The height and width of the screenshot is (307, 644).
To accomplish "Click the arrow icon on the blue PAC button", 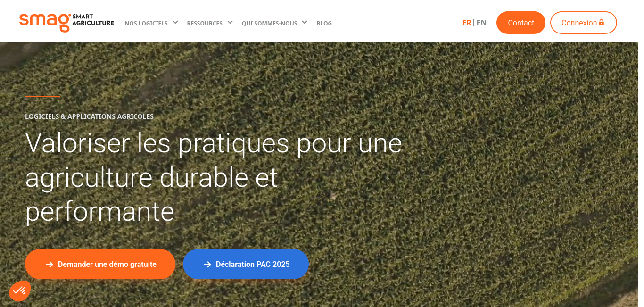I will coord(207,265).
